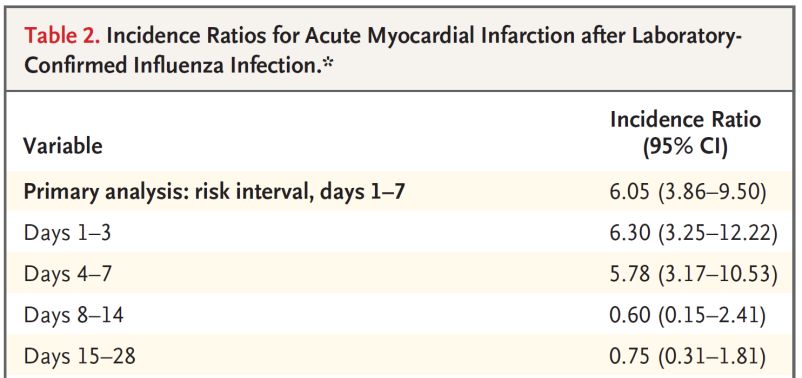Click the value 6.05 (3.86–9.50)
This screenshot has height=378, width=802.
click(x=687, y=193)
